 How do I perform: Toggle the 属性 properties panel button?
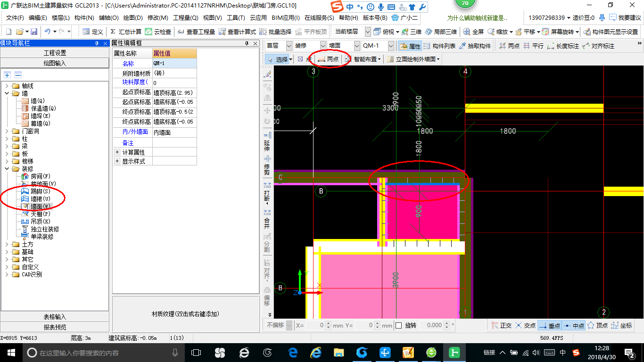tap(410, 46)
